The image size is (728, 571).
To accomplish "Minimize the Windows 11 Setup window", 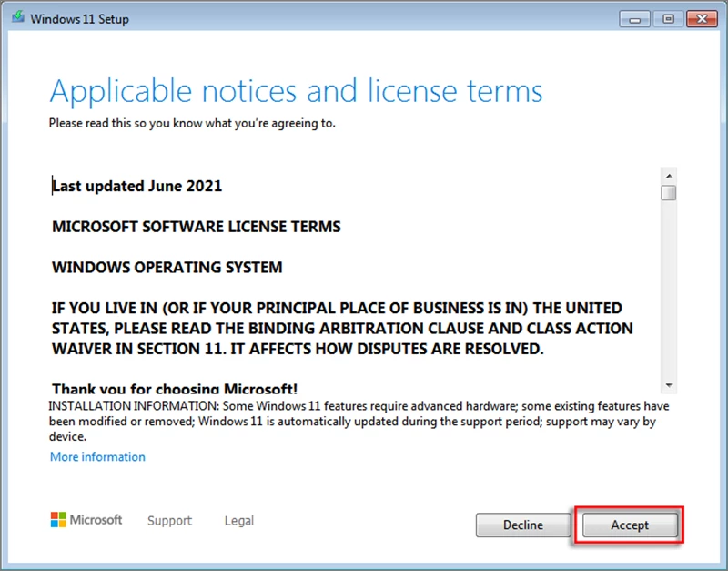I will (634, 19).
